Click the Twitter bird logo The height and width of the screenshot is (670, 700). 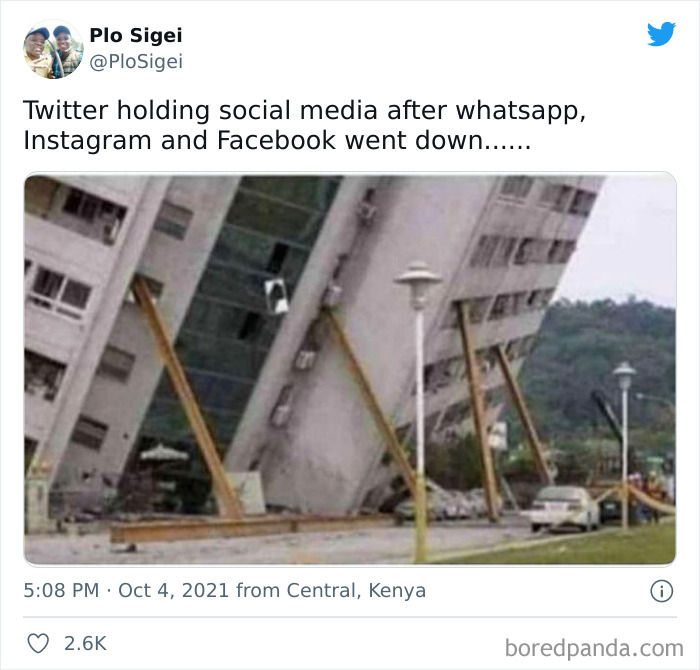tap(662, 34)
